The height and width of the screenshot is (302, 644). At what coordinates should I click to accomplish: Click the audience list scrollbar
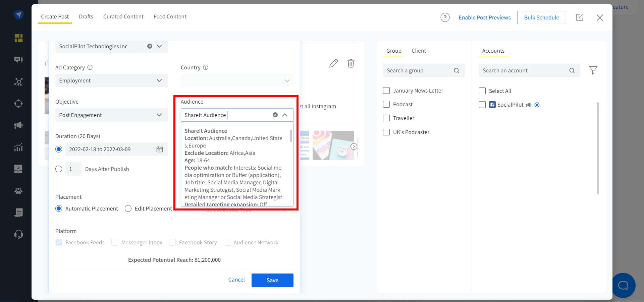click(291, 136)
